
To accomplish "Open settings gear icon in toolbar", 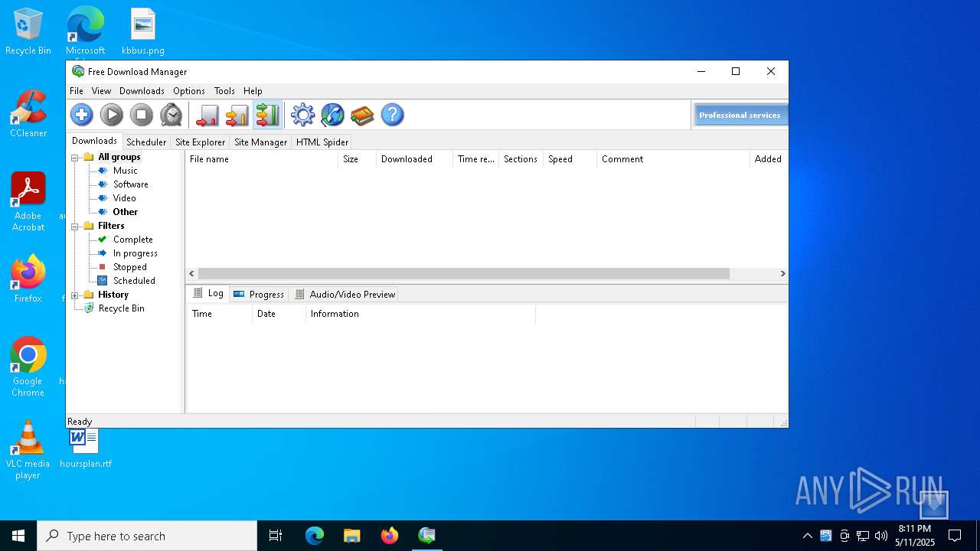I will [x=303, y=115].
